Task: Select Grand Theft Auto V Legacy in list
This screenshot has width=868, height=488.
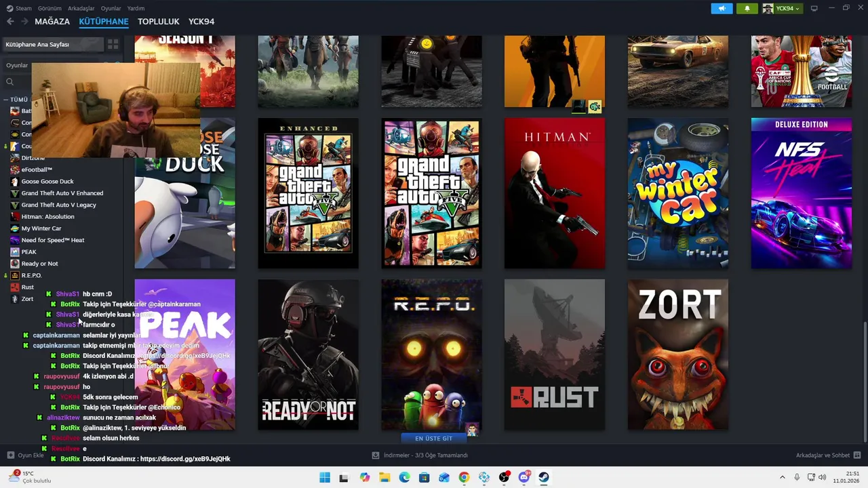Action: (x=58, y=205)
